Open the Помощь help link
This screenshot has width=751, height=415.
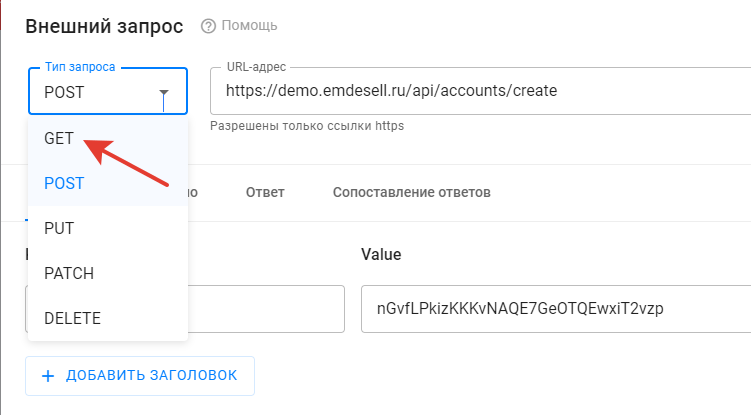click(249, 25)
